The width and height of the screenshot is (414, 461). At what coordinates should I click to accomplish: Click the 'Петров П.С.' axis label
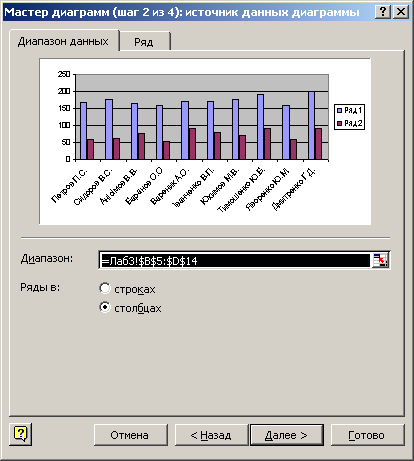click(x=70, y=186)
